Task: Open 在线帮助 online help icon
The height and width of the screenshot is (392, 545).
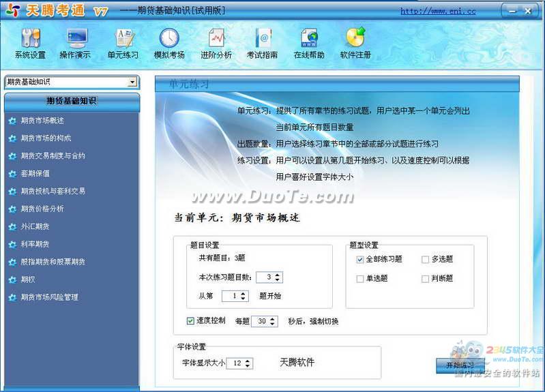Action: point(309,40)
